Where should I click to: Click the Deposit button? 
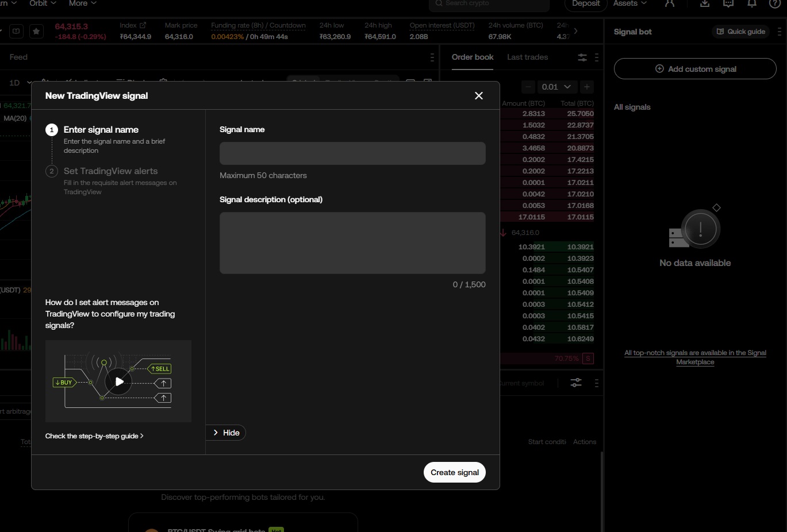pos(586,3)
